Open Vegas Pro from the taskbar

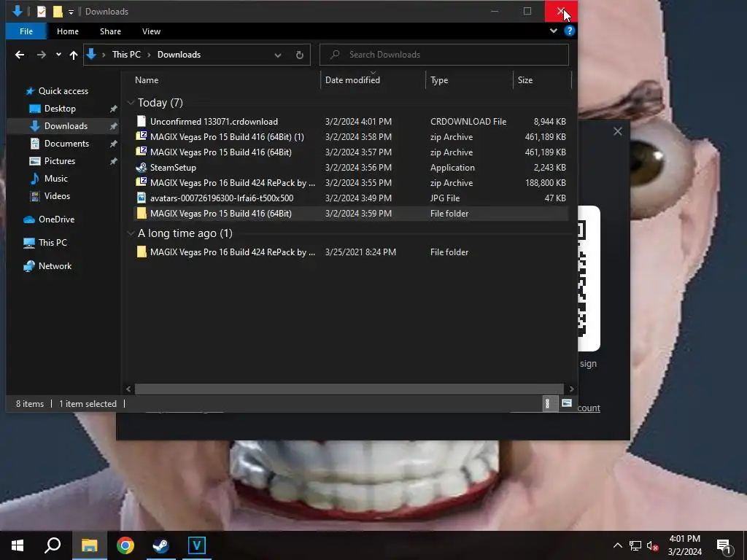click(x=197, y=545)
